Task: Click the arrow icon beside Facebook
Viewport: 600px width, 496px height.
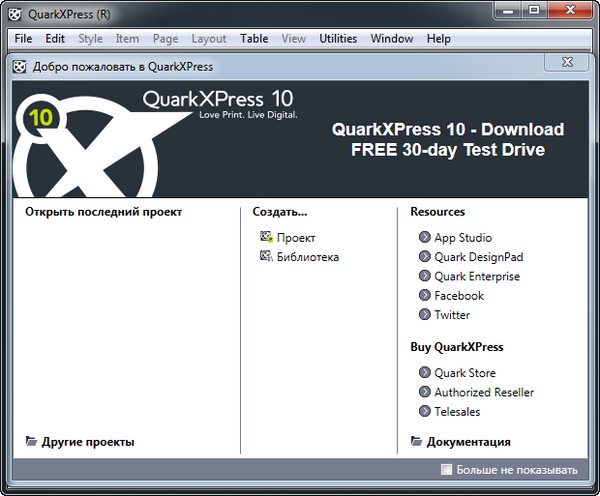Action: pos(424,296)
